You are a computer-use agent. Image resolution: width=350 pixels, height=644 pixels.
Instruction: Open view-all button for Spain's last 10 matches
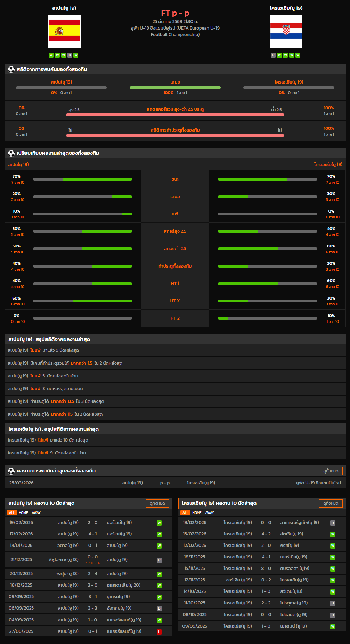[x=157, y=503]
